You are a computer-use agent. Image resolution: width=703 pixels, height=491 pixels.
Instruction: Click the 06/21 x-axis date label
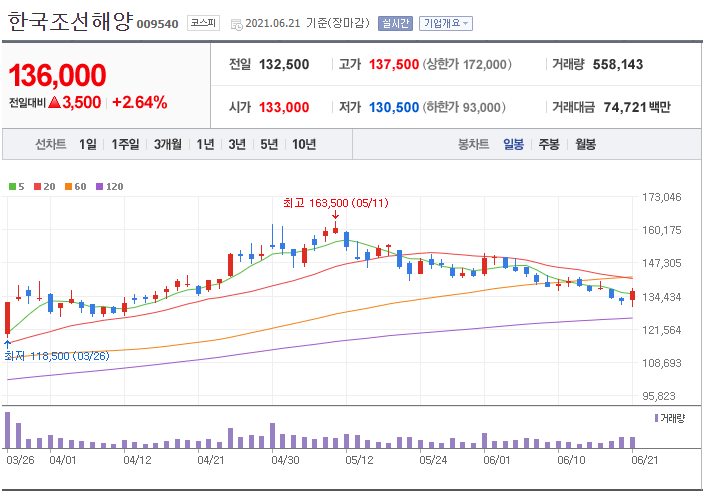click(x=644, y=460)
